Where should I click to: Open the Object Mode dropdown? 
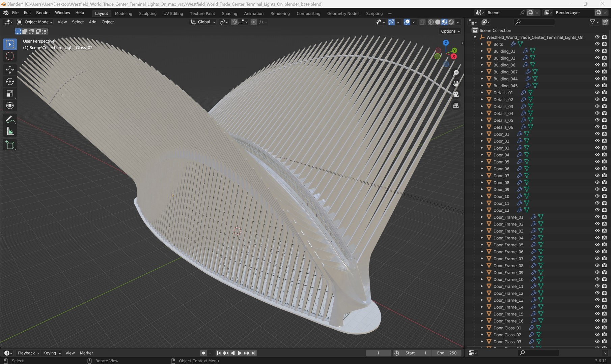[35, 22]
